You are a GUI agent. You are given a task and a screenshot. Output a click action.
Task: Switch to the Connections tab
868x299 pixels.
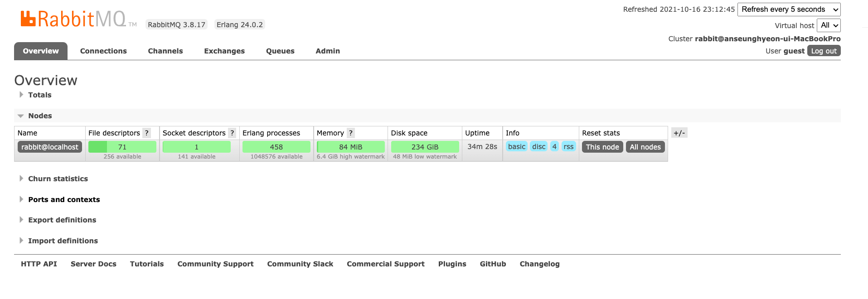(103, 51)
